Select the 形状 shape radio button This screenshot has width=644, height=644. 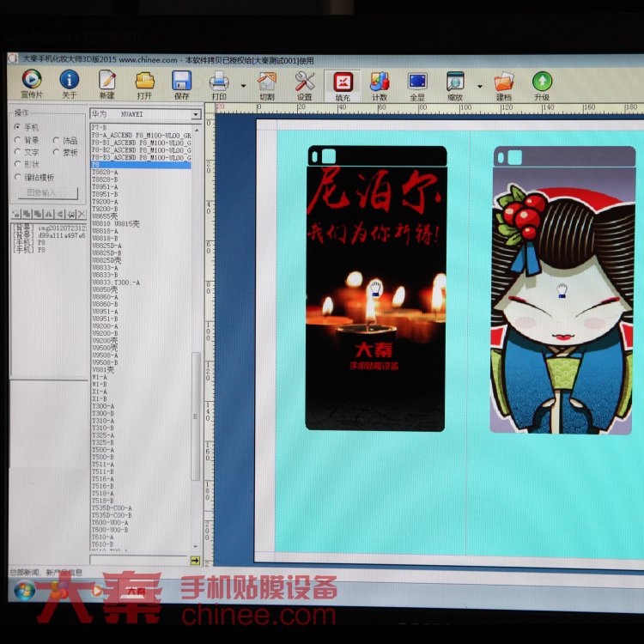(27, 164)
